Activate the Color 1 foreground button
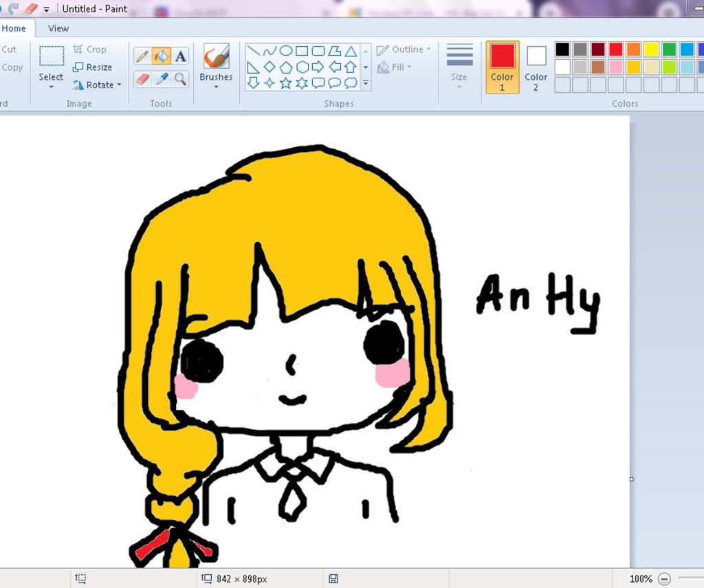 point(503,67)
